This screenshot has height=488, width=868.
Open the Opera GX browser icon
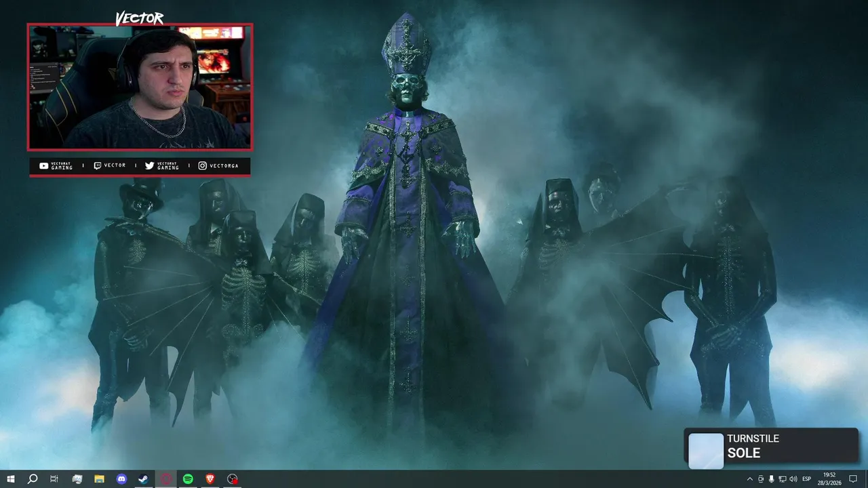point(166,479)
